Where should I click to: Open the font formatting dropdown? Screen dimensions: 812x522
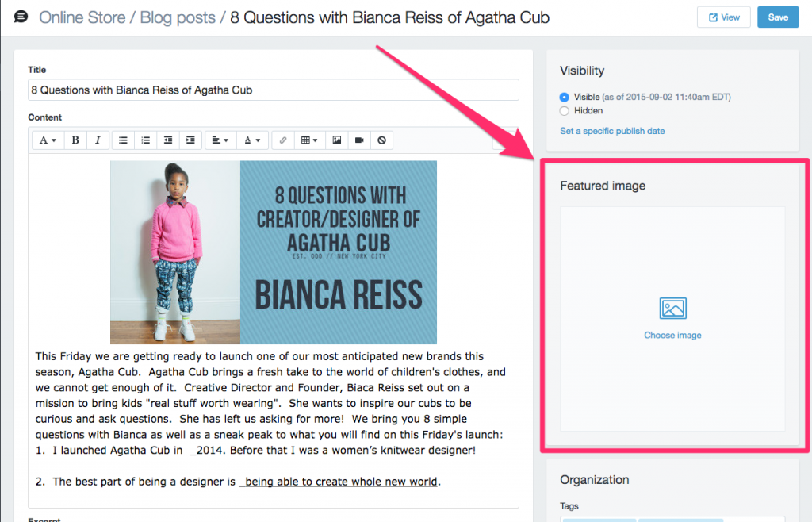tap(48, 140)
